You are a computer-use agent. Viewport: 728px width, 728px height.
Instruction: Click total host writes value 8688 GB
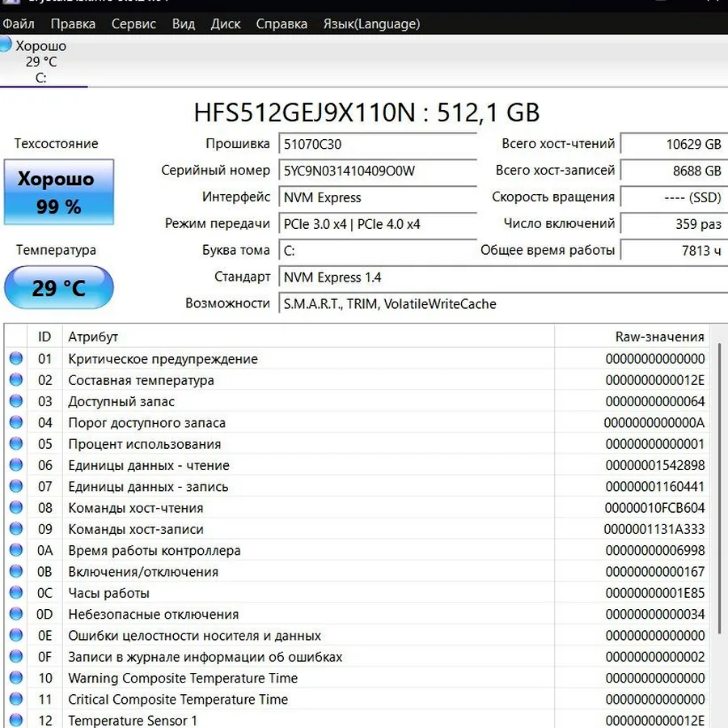pos(674,171)
